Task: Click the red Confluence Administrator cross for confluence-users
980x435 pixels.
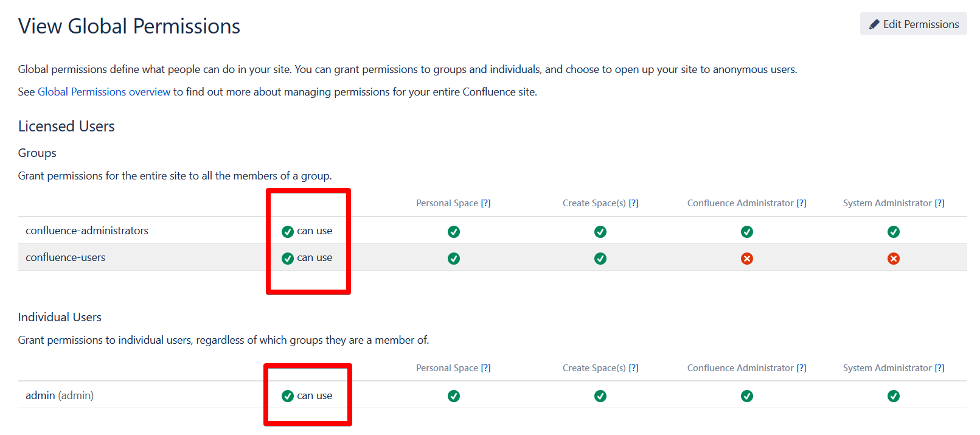Action: tap(747, 259)
